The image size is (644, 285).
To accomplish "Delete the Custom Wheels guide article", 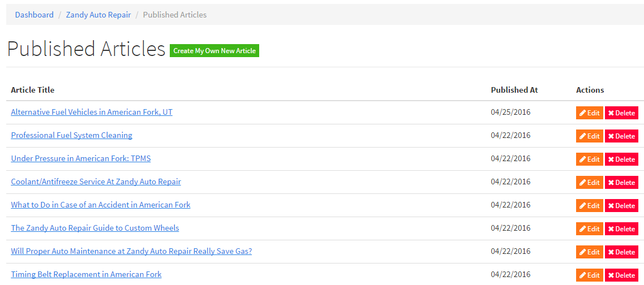I will [621, 229].
